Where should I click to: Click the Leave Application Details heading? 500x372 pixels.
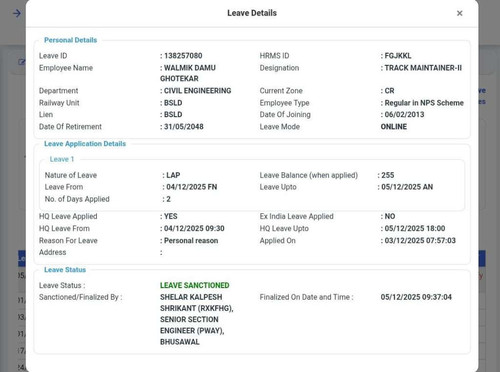click(x=85, y=144)
